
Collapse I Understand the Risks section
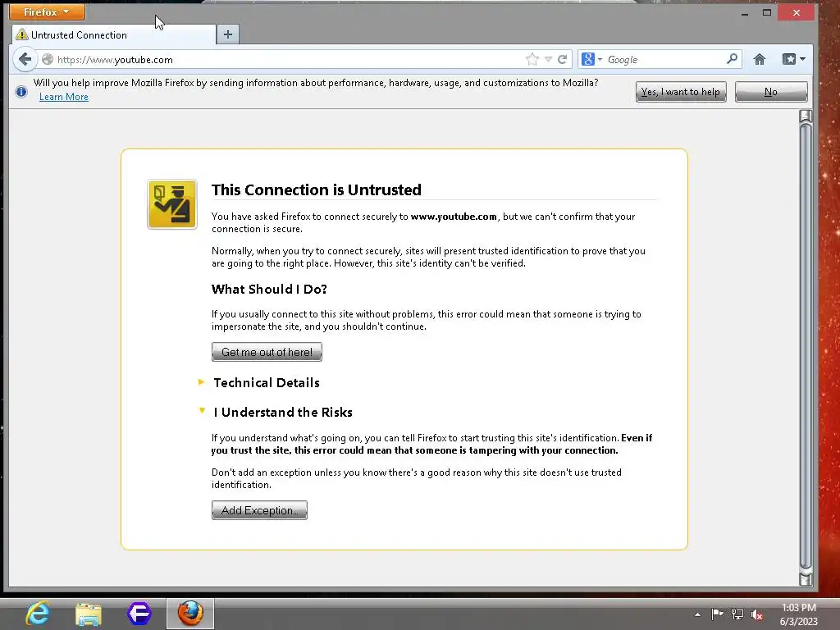click(x=276, y=412)
